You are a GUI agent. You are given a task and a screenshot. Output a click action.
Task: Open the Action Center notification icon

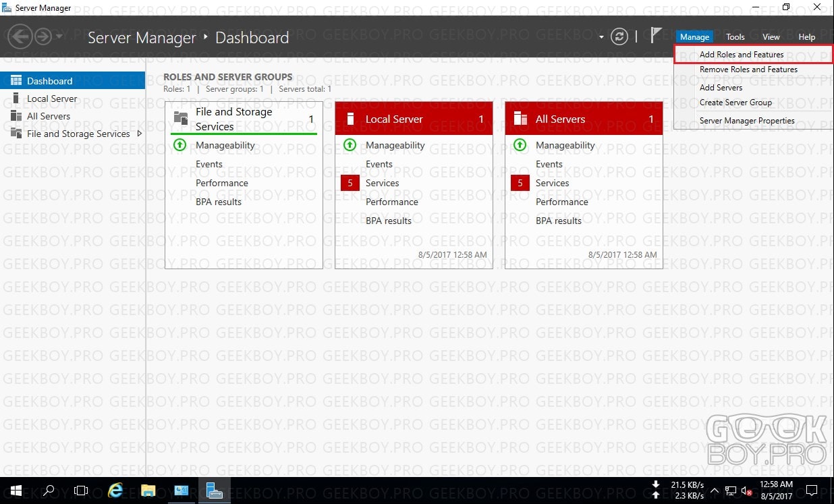[x=812, y=491]
